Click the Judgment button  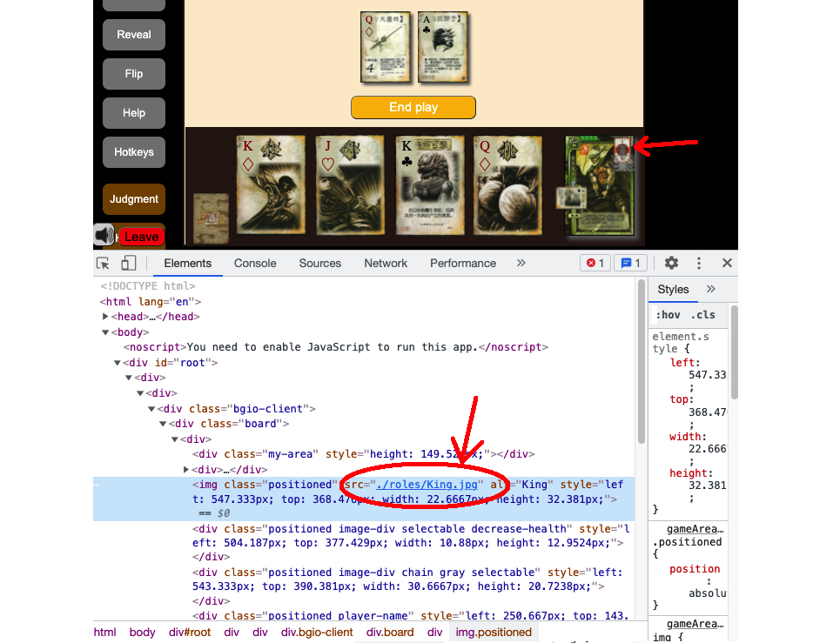134,199
